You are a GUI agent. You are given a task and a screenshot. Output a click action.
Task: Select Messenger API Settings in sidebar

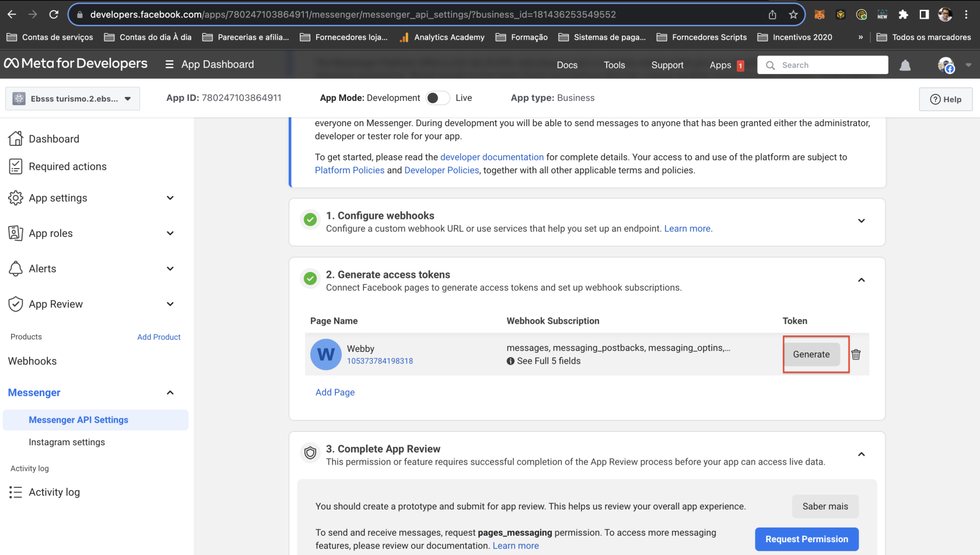[96, 420]
